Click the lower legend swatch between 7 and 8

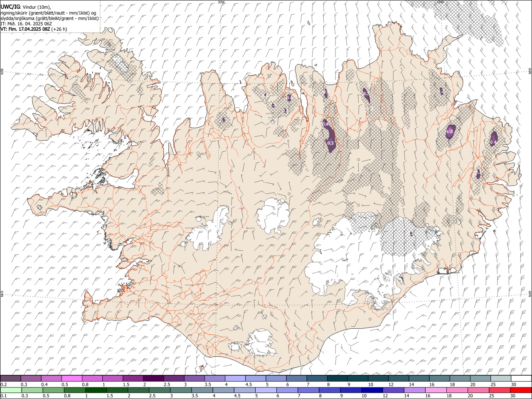pyautogui.click(x=308, y=390)
